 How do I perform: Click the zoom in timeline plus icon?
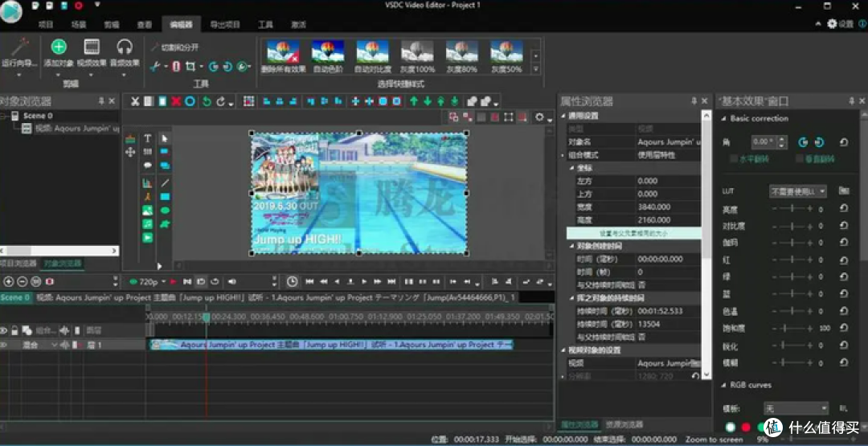8,281
